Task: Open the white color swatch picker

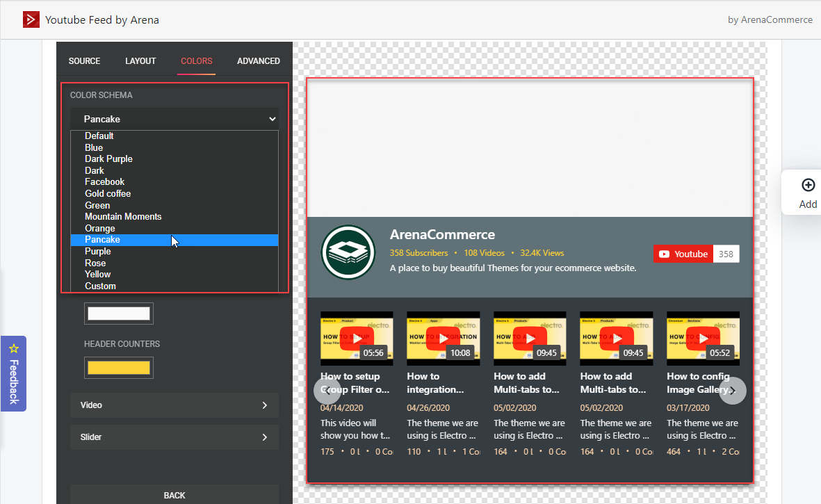Action: 119,314
